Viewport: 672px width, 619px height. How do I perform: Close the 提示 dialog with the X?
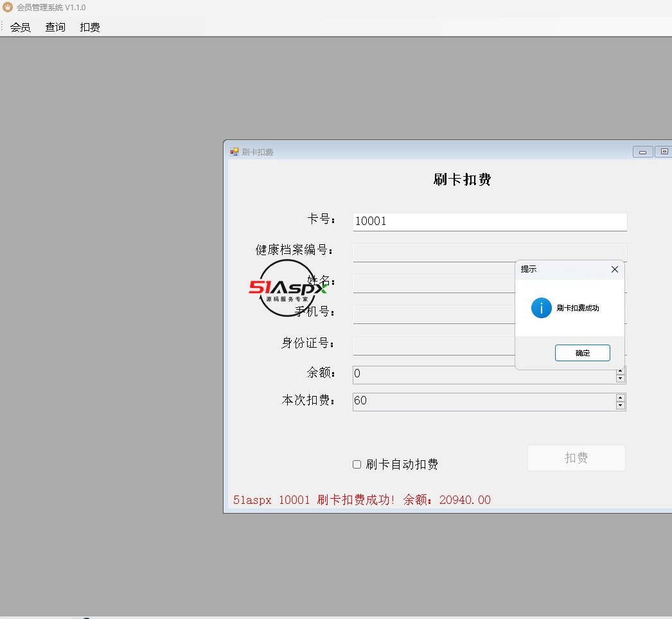point(614,269)
